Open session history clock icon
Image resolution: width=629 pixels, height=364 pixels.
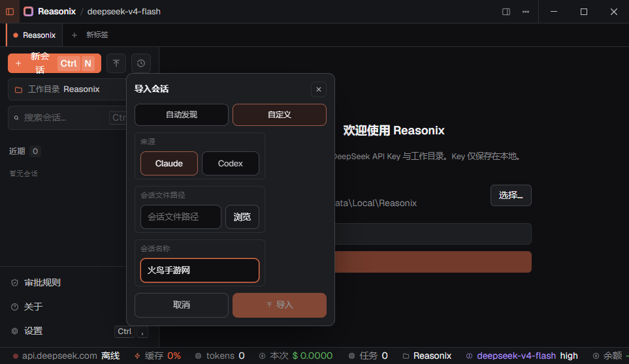click(x=141, y=63)
